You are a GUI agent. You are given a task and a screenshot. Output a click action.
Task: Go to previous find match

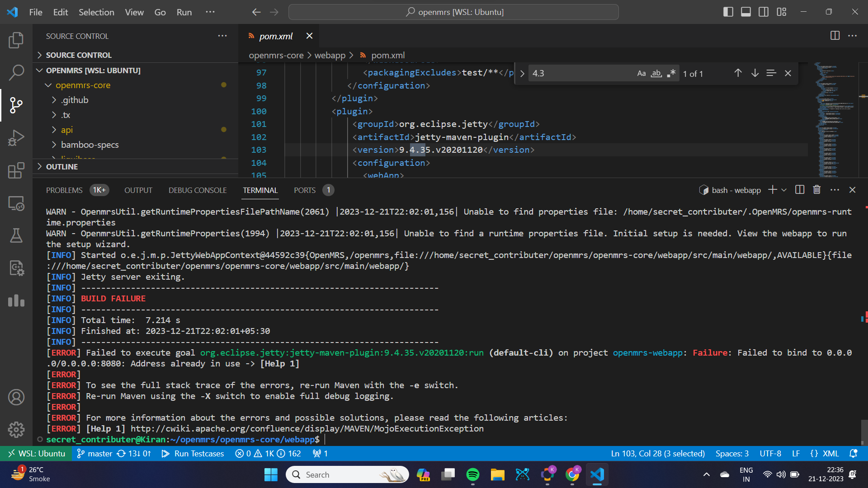738,73
